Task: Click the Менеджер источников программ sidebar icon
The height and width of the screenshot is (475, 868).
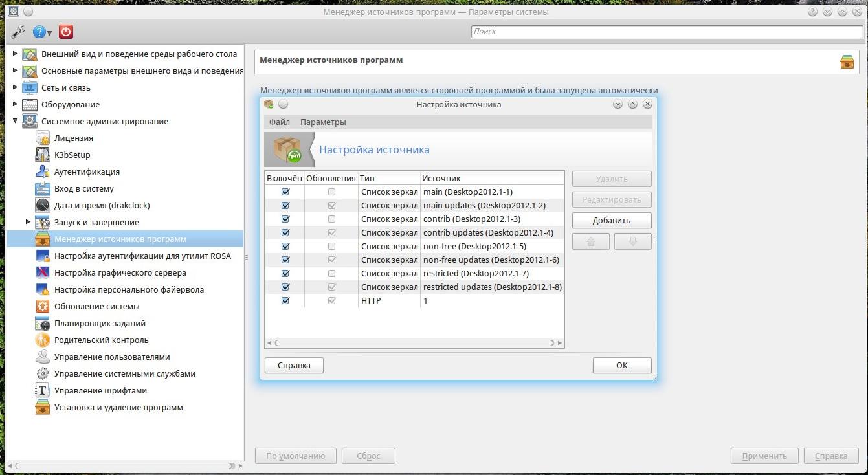Action: [x=43, y=239]
